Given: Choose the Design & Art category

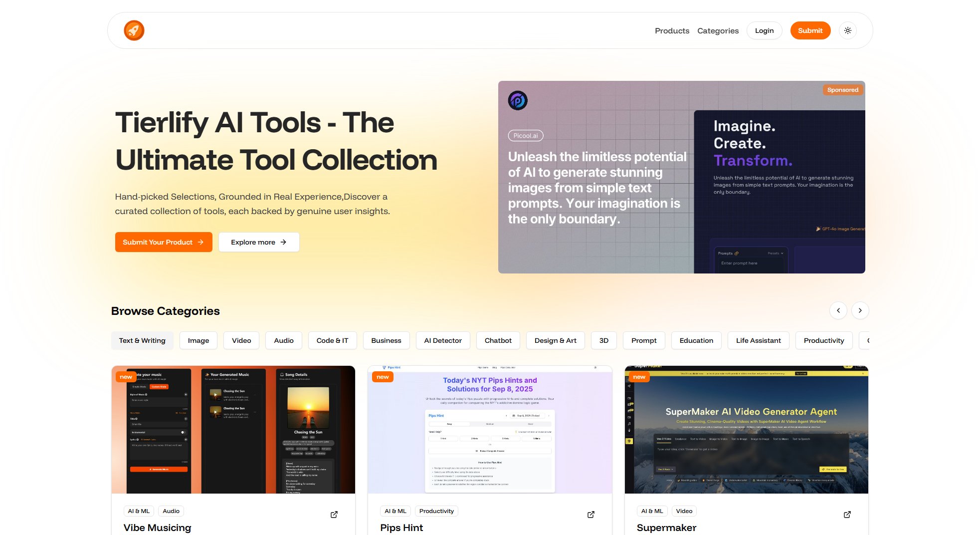Looking at the screenshot, I should click(555, 340).
